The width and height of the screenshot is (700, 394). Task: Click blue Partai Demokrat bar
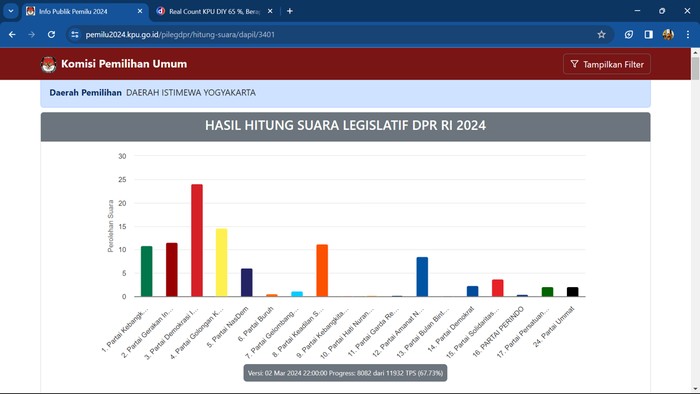coord(472,291)
